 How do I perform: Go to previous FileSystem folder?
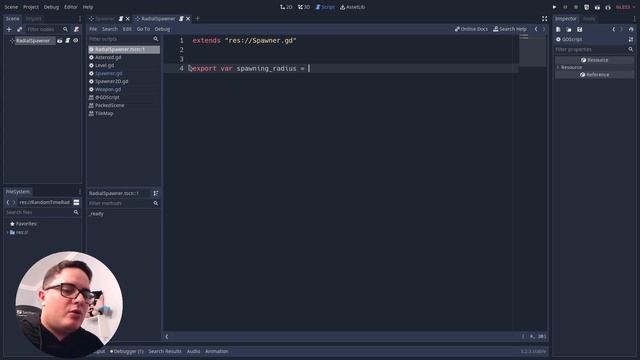click(8, 202)
